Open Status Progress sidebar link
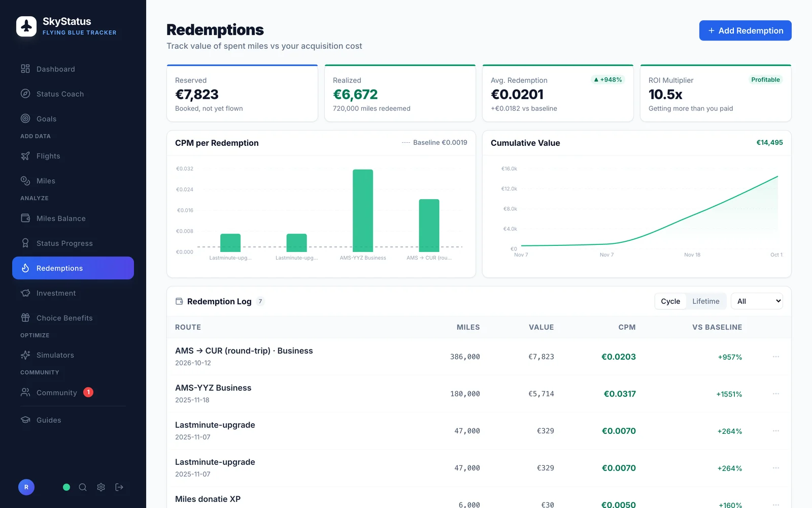The width and height of the screenshot is (812, 508). click(73, 243)
